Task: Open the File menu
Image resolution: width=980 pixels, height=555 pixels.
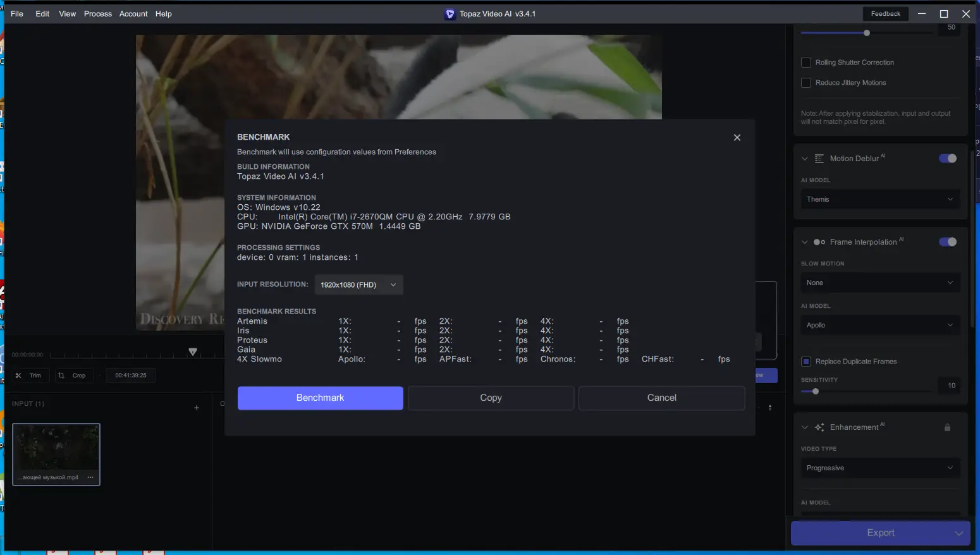Action: click(x=17, y=13)
